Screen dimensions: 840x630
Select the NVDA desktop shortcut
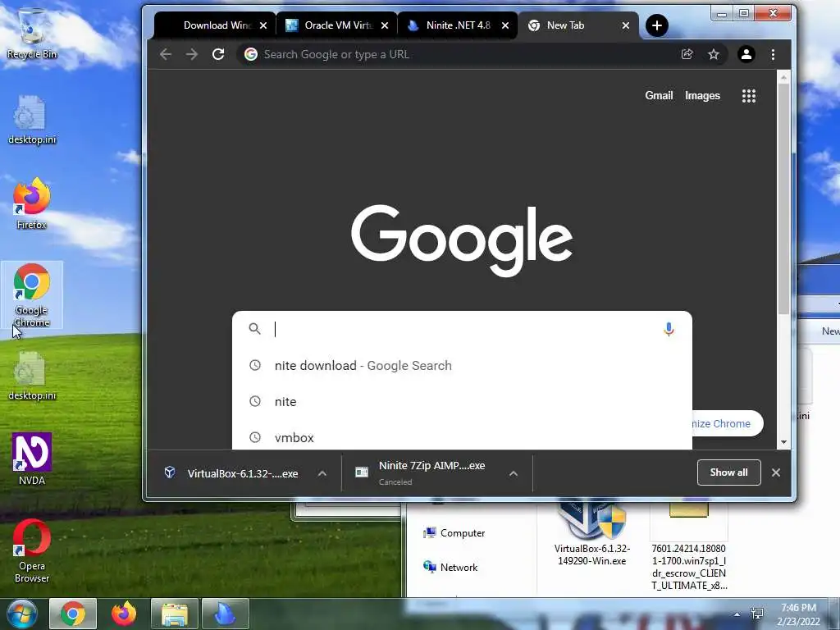32,459
